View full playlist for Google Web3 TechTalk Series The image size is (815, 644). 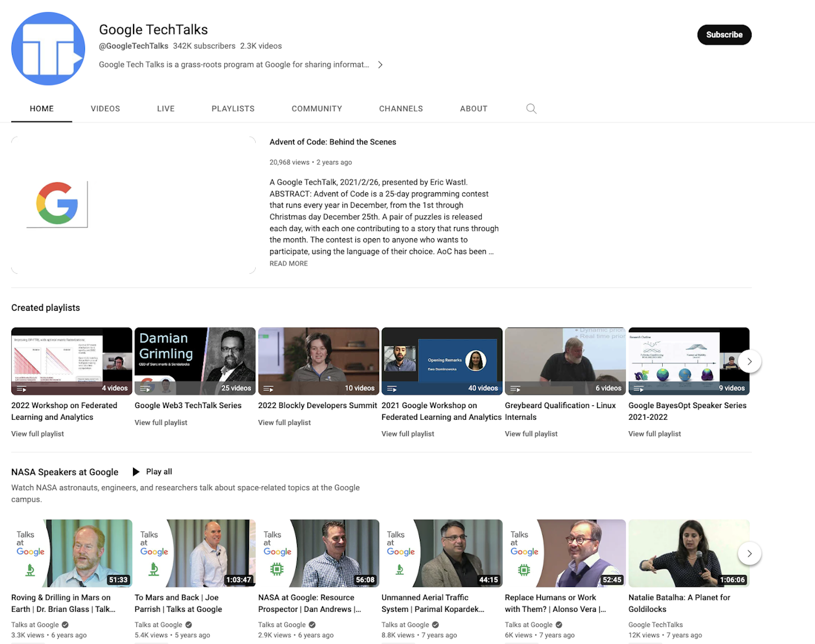pos(161,423)
